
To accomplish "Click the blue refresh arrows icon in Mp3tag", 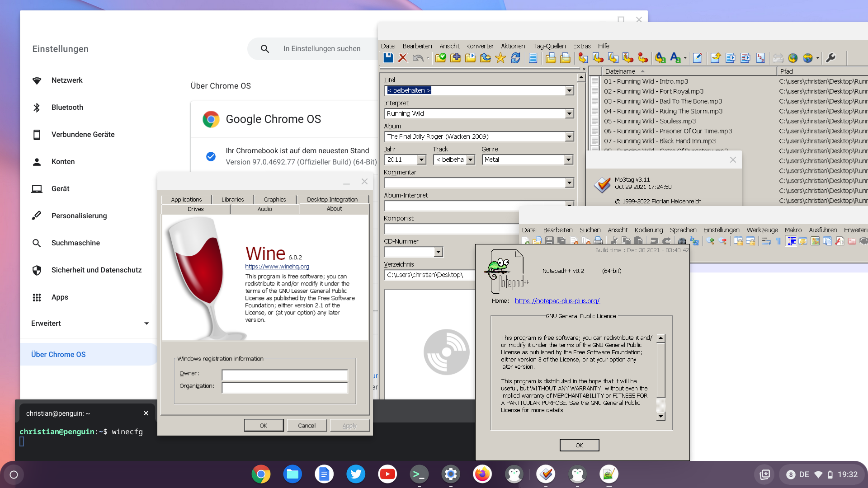I will [x=515, y=58].
